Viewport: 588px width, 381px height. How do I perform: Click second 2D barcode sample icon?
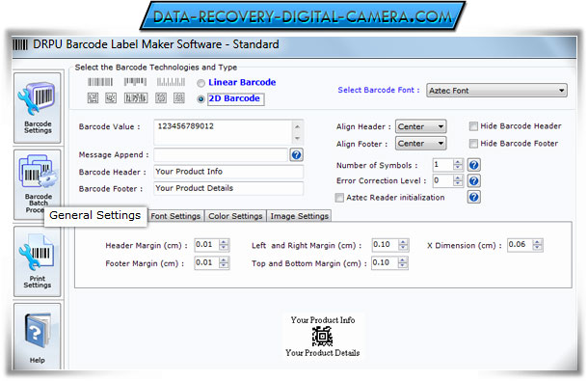click(111, 98)
